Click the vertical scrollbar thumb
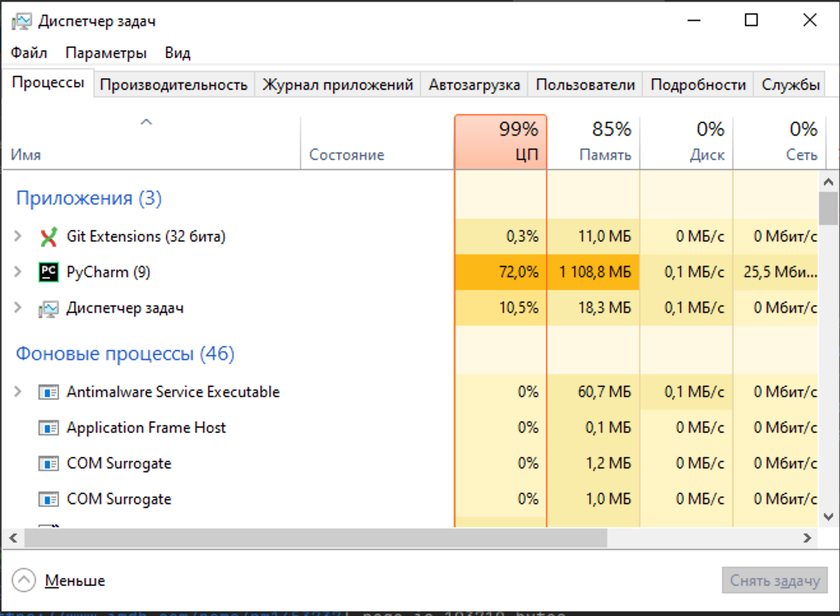Screen dimensions: 840x616 pos(829,209)
